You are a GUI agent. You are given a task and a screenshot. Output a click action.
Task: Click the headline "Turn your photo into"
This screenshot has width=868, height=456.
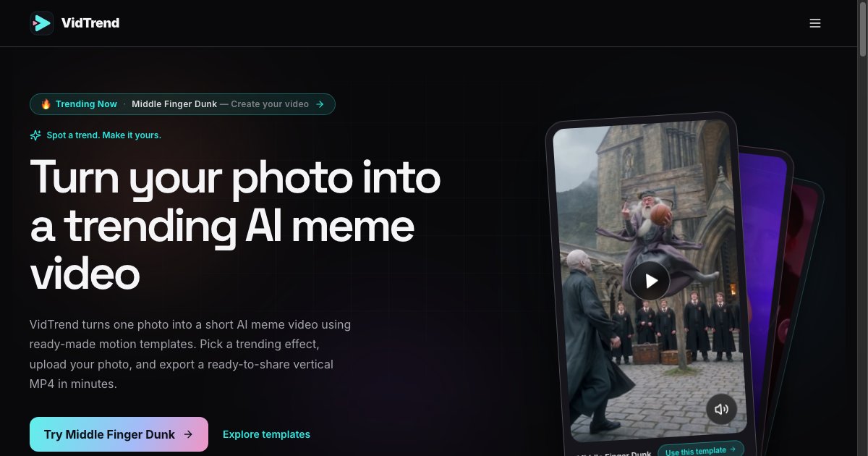coord(235,177)
